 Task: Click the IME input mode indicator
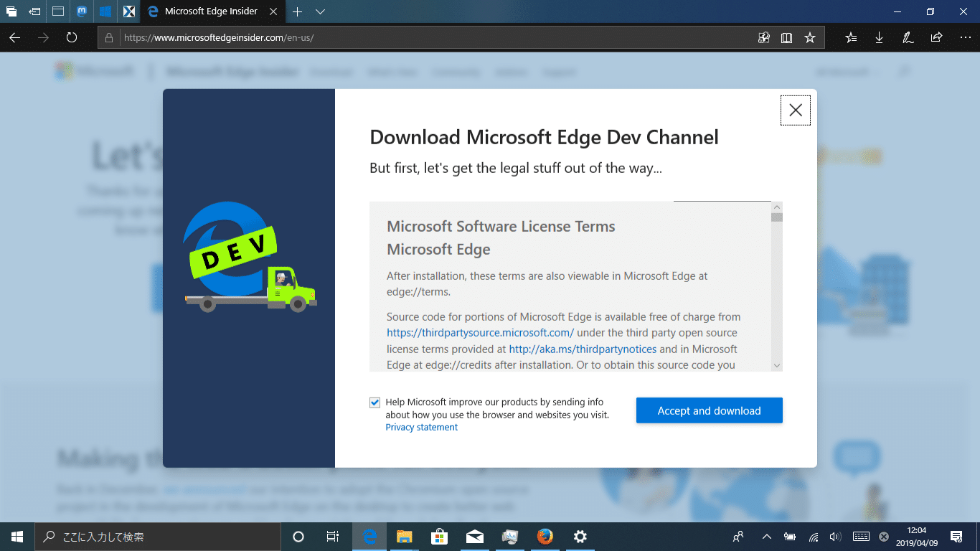tap(884, 537)
